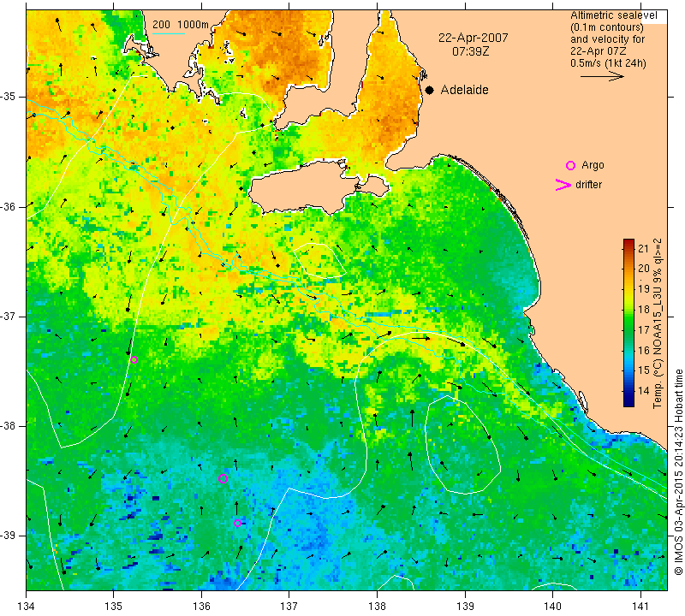The height and width of the screenshot is (616, 685).
Task: Click the large Argo float marker near 136.2E
Action: tap(223, 478)
